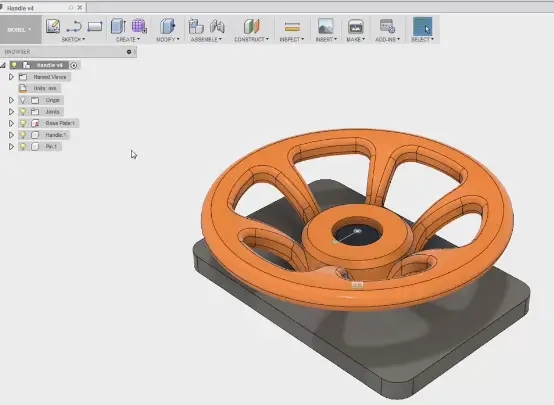Click the Insert Decal image icon
The width and height of the screenshot is (554, 405).
click(x=325, y=27)
